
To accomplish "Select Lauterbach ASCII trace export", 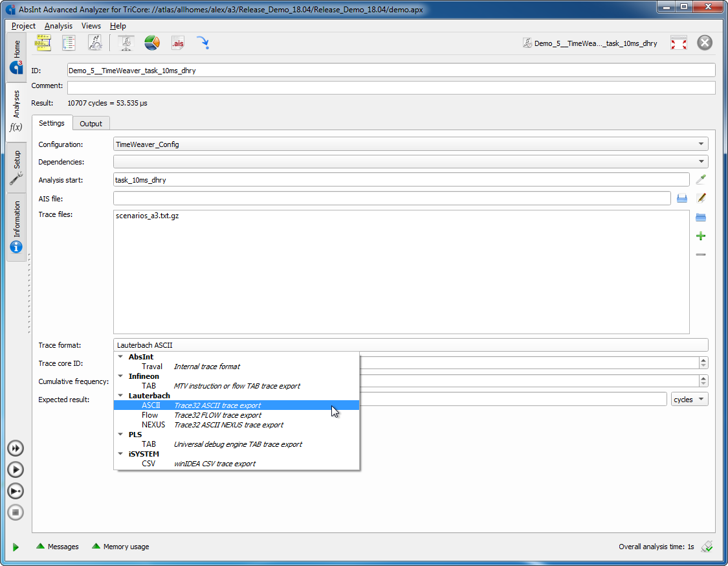I will pyautogui.click(x=236, y=405).
